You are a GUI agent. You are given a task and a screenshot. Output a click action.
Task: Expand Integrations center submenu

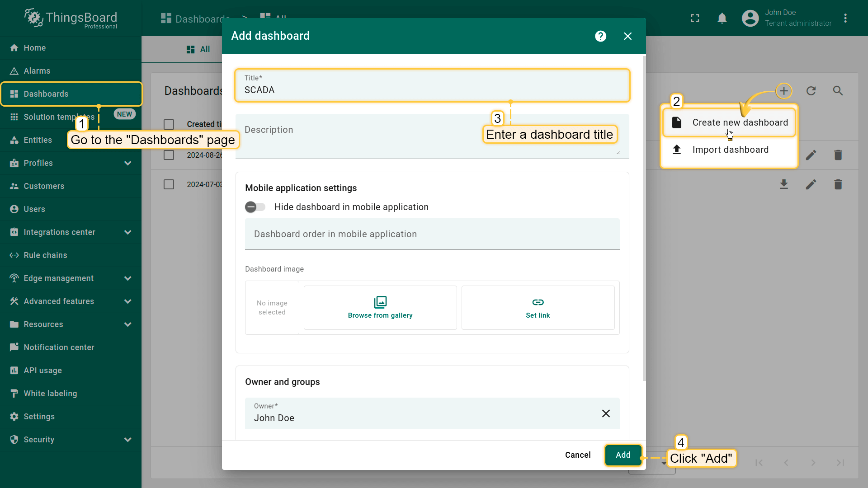(128, 232)
